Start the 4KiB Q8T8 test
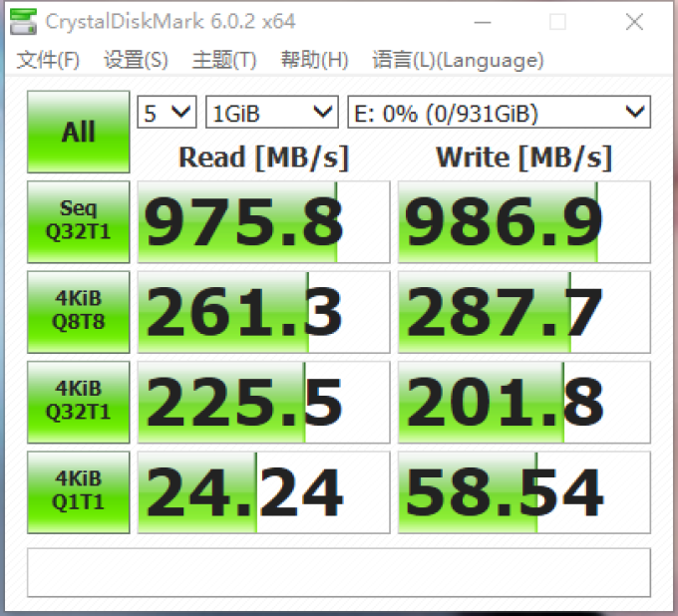This screenshot has height=616, width=678. [x=78, y=312]
